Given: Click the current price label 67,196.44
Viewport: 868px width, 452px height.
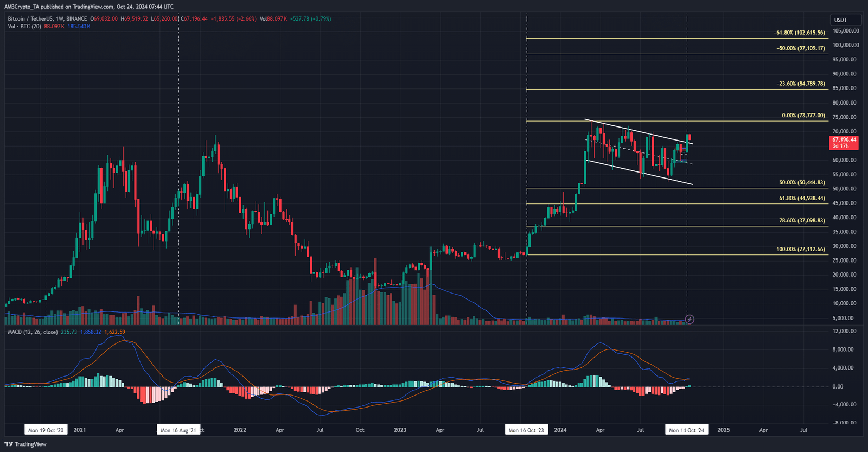Looking at the screenshot, I should [844, 143].
